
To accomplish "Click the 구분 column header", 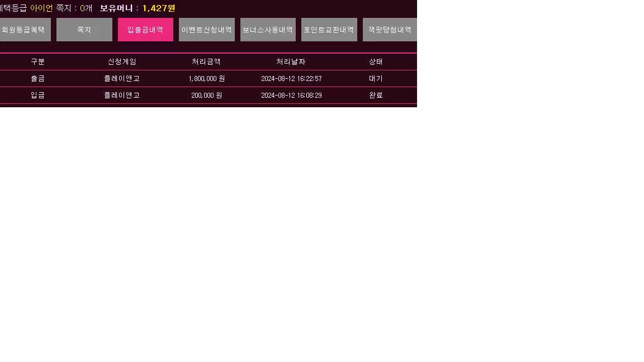I will (x=38, y=61).
